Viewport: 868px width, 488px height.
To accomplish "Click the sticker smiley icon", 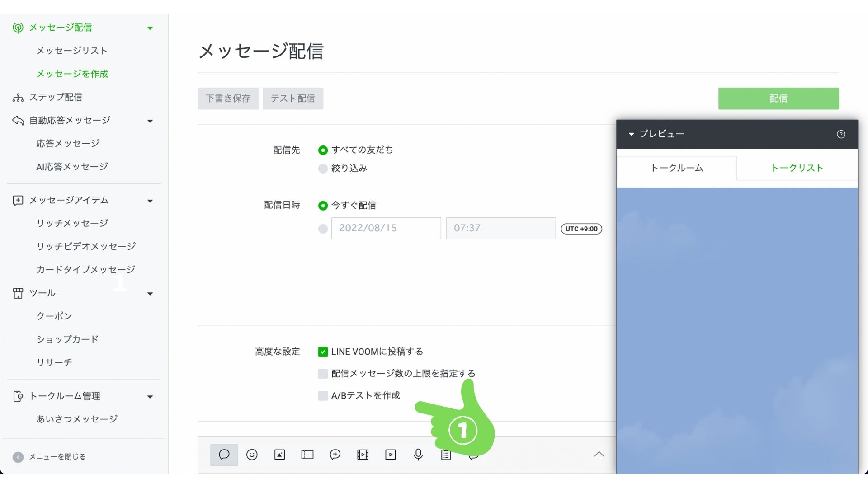I will pyautogui.click(x=252, y=455).
